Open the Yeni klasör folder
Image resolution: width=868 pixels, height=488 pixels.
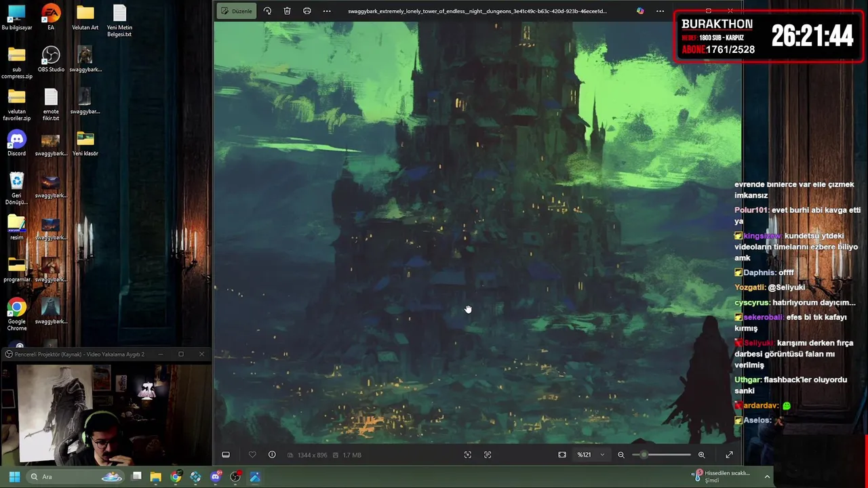(x=85, y=144)
